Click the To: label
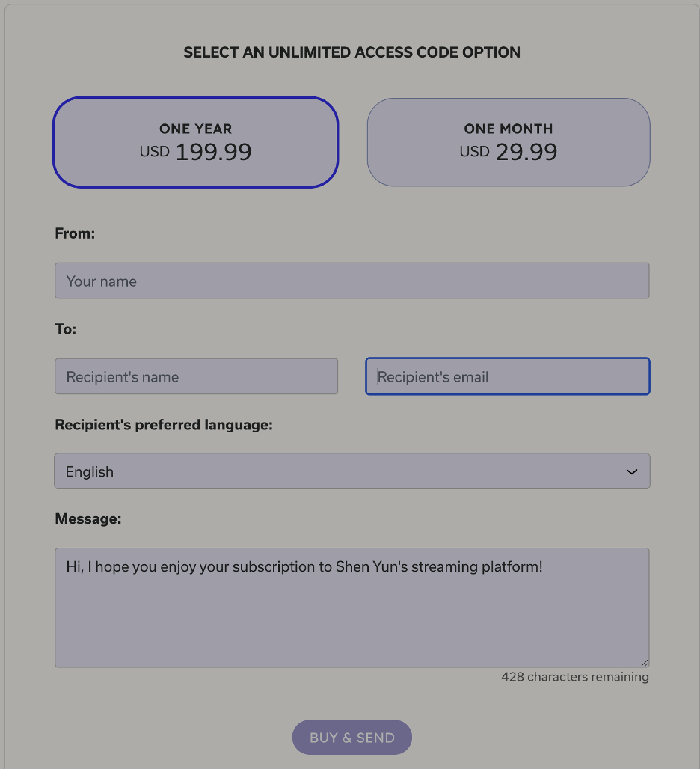 point(66,328)
